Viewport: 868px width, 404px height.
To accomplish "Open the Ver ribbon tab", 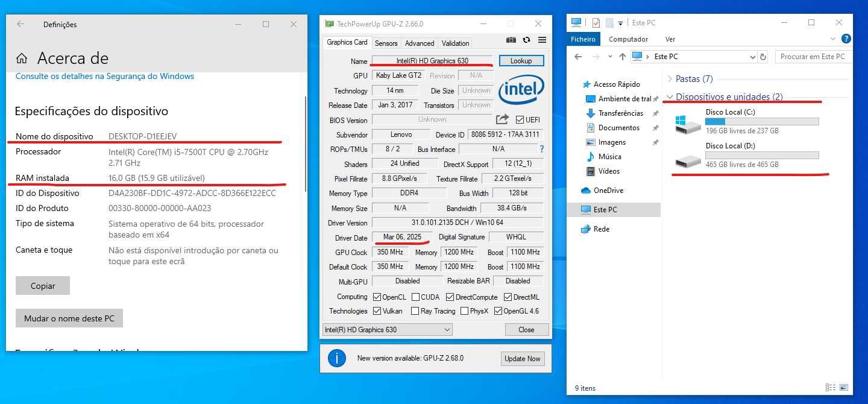I will click(670, 39).
